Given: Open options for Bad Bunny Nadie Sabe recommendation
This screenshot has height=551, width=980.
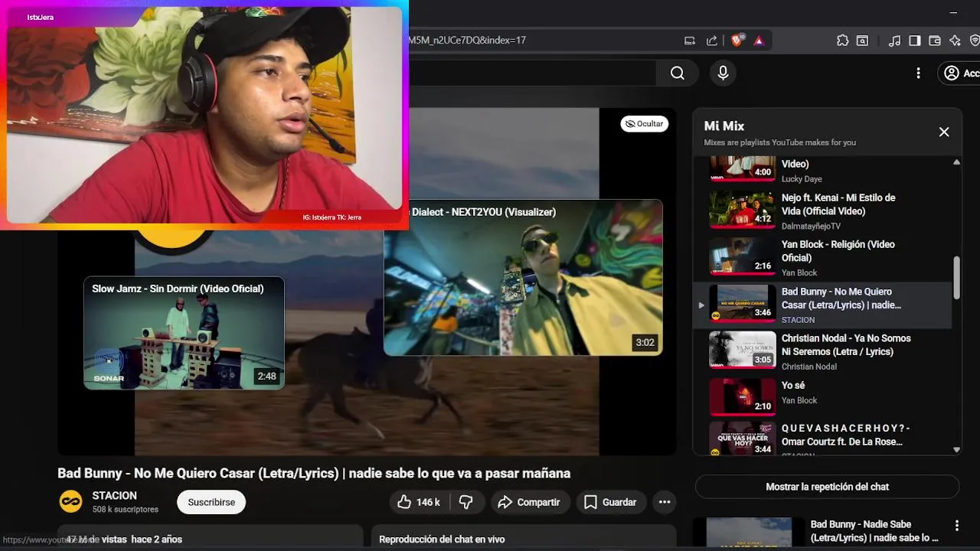Looking at the screenshot, I should tap(956, 525).
